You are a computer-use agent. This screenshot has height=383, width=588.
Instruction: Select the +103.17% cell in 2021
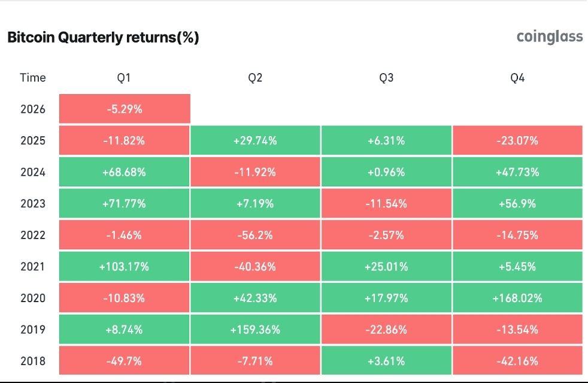click(125, 267)
